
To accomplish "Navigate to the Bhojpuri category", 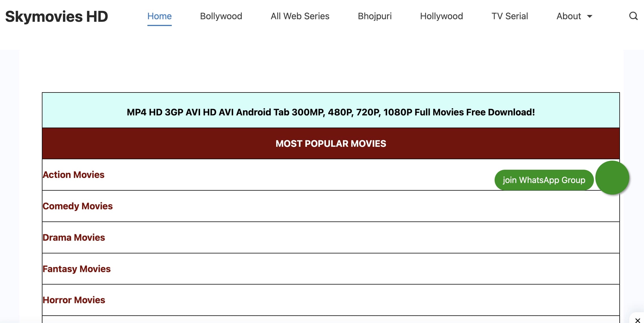I will (x=375, y=16).
